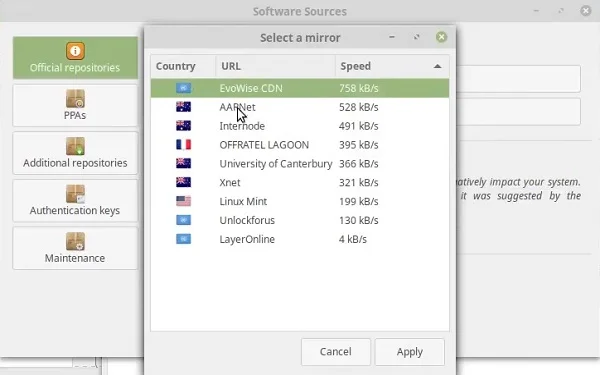The image size is (600, 375).
Task: Click the flag icon beside LayerOnline
Action: (183, 239)
